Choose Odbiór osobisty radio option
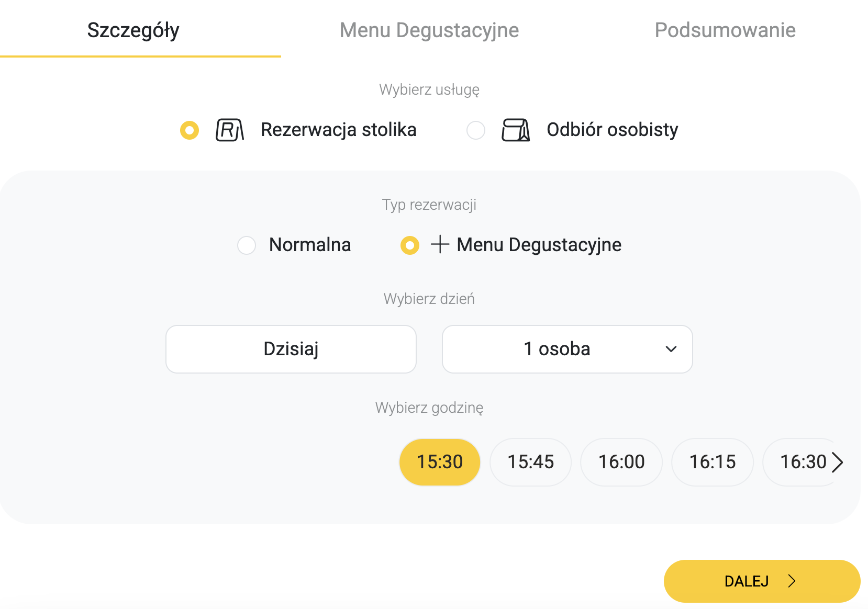Image resolution: width=868 pixels, height=609 pixels. pos(476,130)
